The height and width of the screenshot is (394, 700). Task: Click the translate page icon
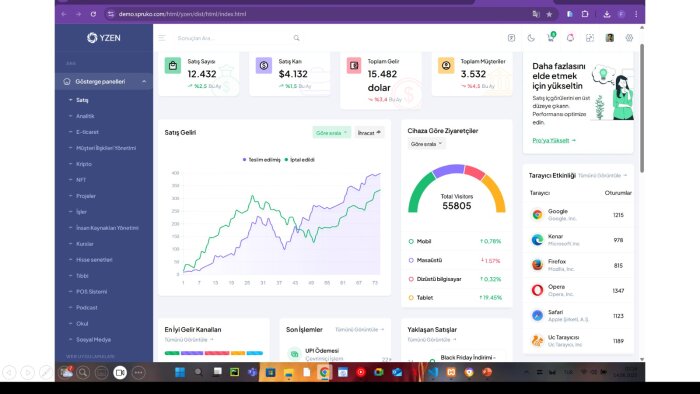pyautogui.click(x=536, y=14)
